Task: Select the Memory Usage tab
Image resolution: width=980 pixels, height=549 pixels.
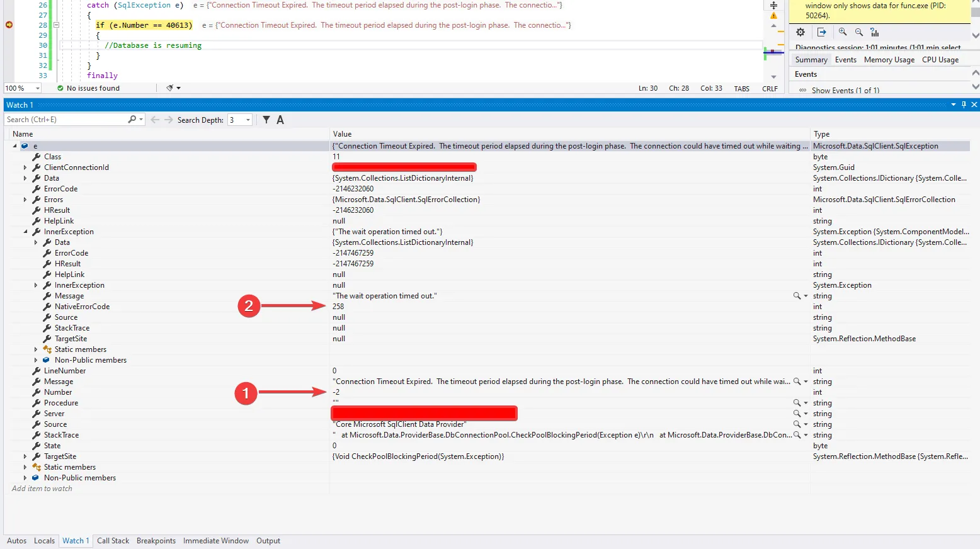Action: point(889,60)
